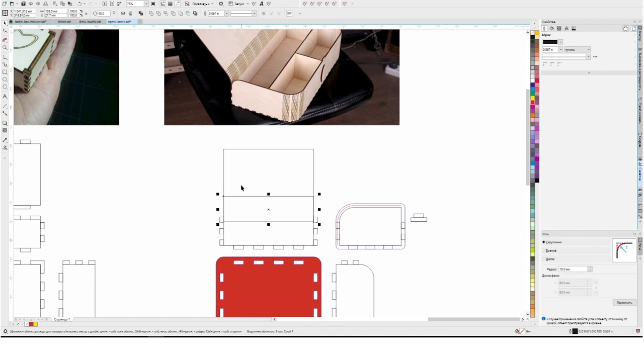Viewport: 644px width, 362px height.
Task: Open bitmap image icon in Properties docker
Action: [x=574, y=29]
